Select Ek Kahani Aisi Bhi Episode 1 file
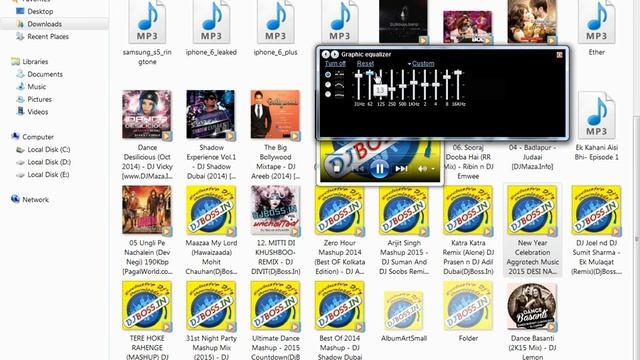The image size is (640, 360). (x=596, y=127)
